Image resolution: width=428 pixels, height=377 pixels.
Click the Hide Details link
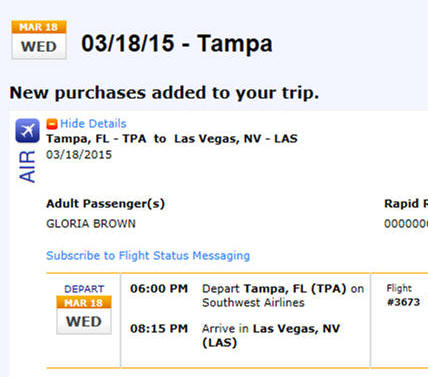[x=93, y=124]
